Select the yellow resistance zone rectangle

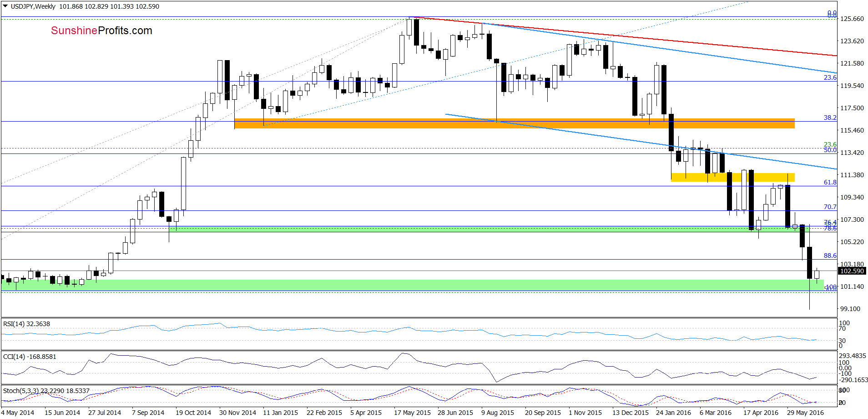[733, 177]
